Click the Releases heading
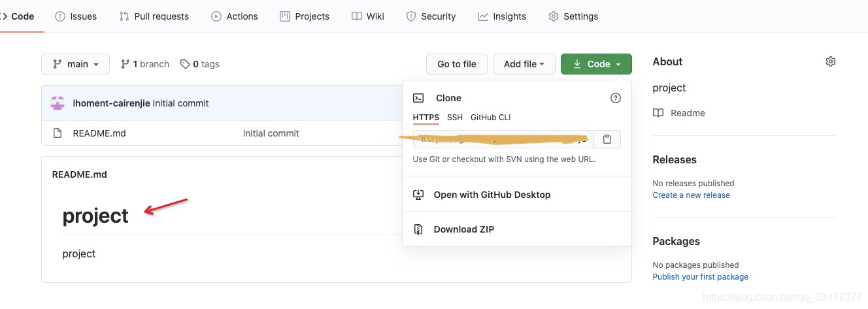The image size is (868, 309). click(675, 159)
